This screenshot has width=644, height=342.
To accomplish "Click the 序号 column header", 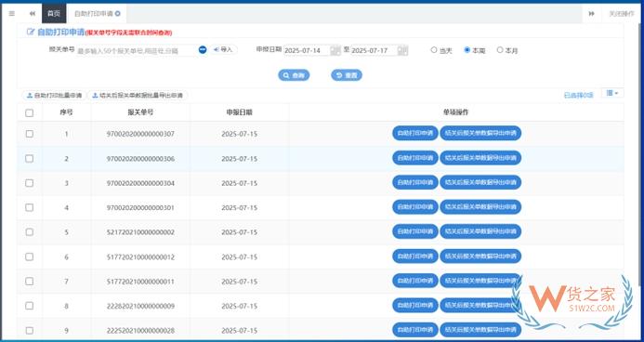I will pyautogui.click(x=66, y=112).
